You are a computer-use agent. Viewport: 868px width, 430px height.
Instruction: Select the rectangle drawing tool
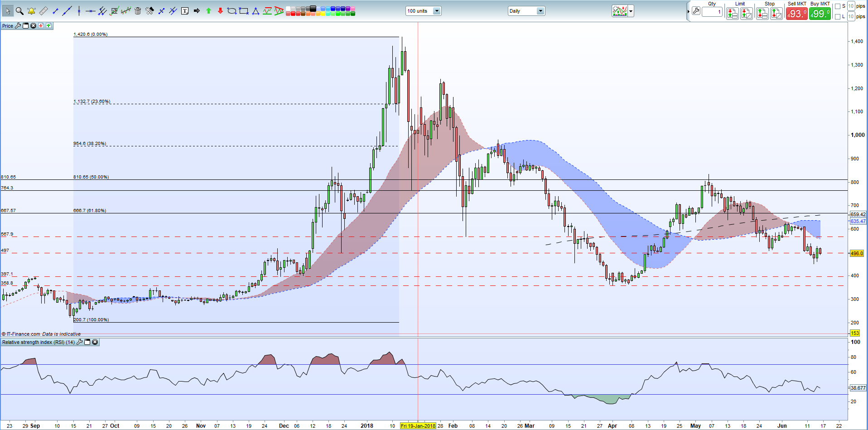click(x=244, y=11)
